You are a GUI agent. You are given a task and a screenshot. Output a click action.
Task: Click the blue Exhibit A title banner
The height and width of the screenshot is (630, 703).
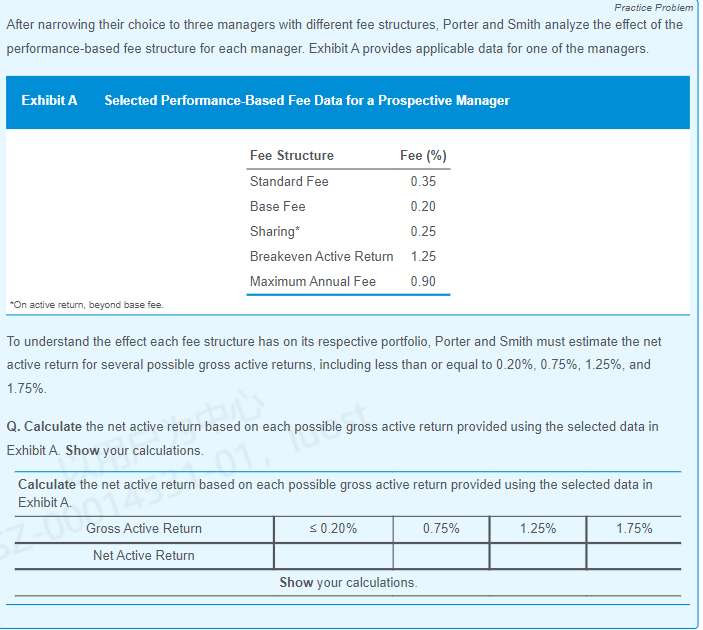[x=347, y=101]
